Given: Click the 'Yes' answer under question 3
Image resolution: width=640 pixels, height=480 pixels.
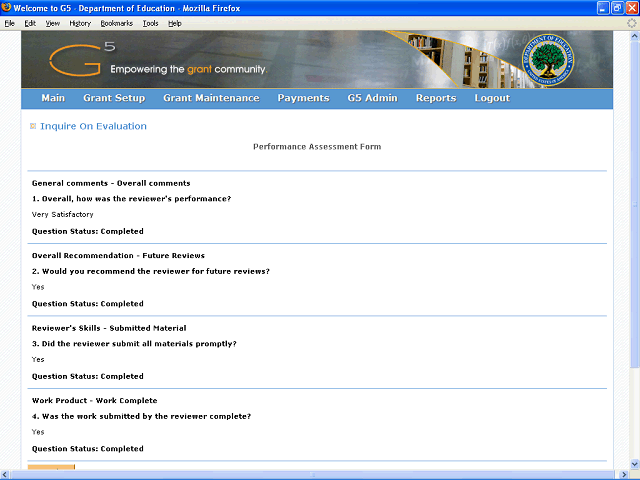Looking at the screenshot, I should [38, 360].
